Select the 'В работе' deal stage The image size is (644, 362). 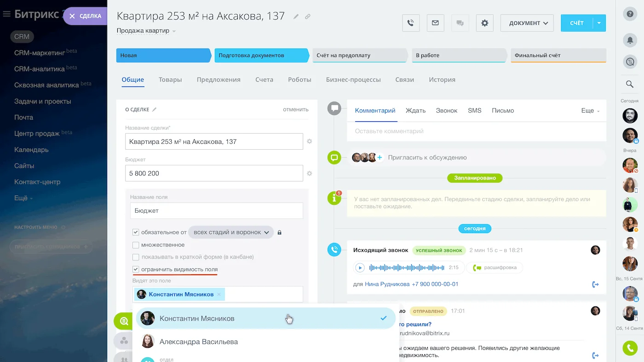(458, 55)
